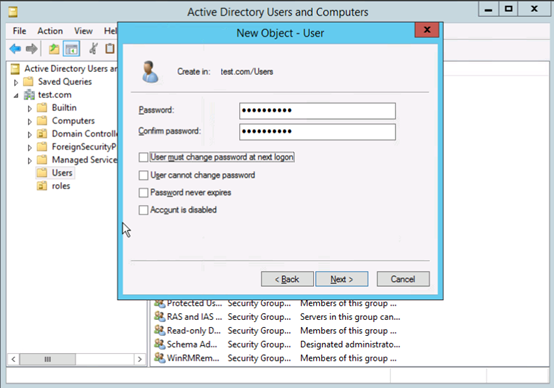Screen dimensions: 554x388
Task: Cancel the New Object - User dialog
Action: coord(403,279)
